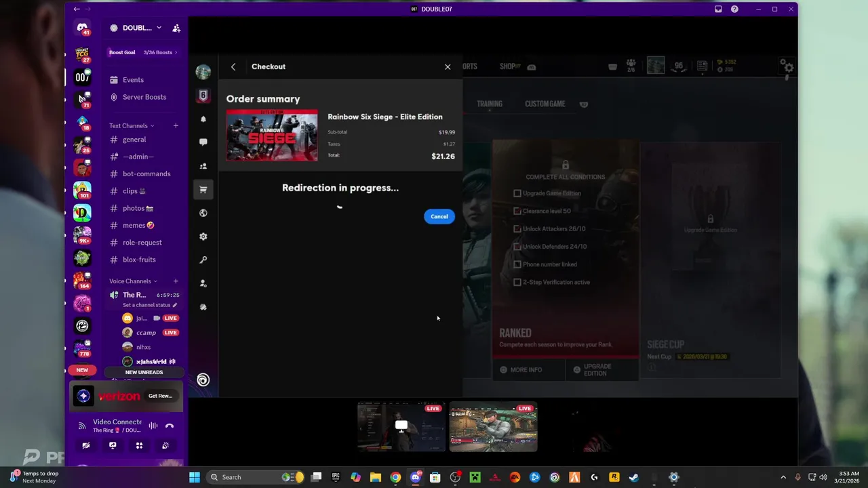Open Ubisoft Connect notifications bell
Image resolution: width=868 pixels, height=488 pixels.
click(203, 119)
